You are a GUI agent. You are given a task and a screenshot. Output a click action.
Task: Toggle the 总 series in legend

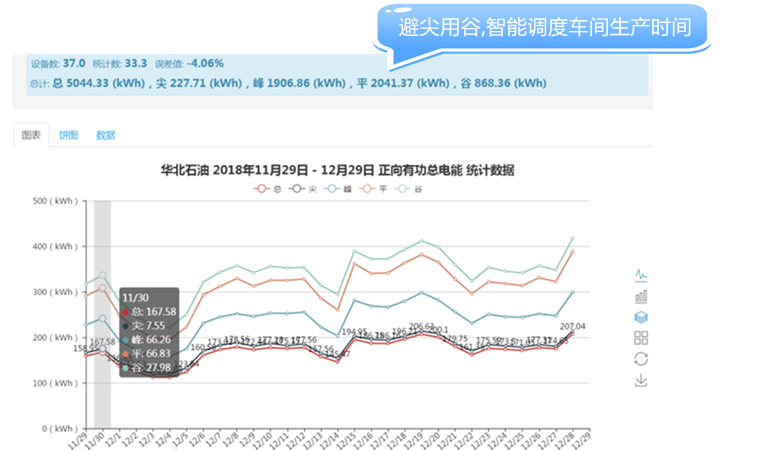click(x=267, y=188)
